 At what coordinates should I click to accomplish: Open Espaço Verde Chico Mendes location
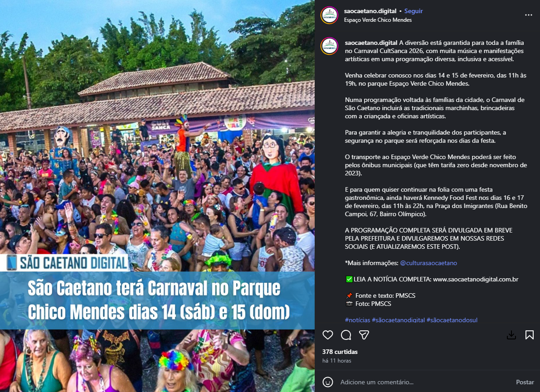(378, 20)
